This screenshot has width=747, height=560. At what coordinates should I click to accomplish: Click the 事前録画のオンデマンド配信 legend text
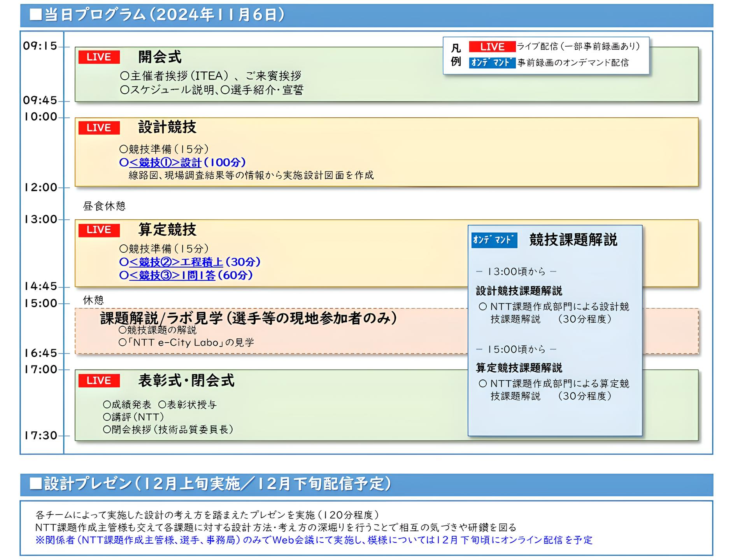coord(573,63)
